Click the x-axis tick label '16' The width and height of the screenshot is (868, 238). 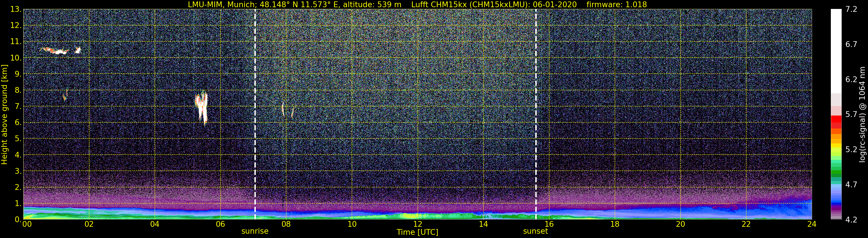click(549, 224)
